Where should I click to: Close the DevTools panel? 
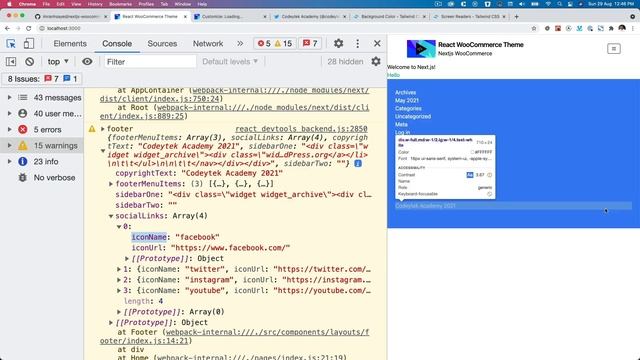(377, 43)
